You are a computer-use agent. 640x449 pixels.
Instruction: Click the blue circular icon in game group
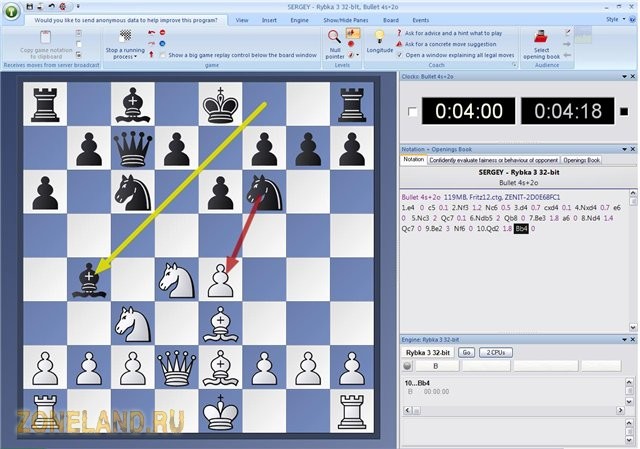point(162,43)
